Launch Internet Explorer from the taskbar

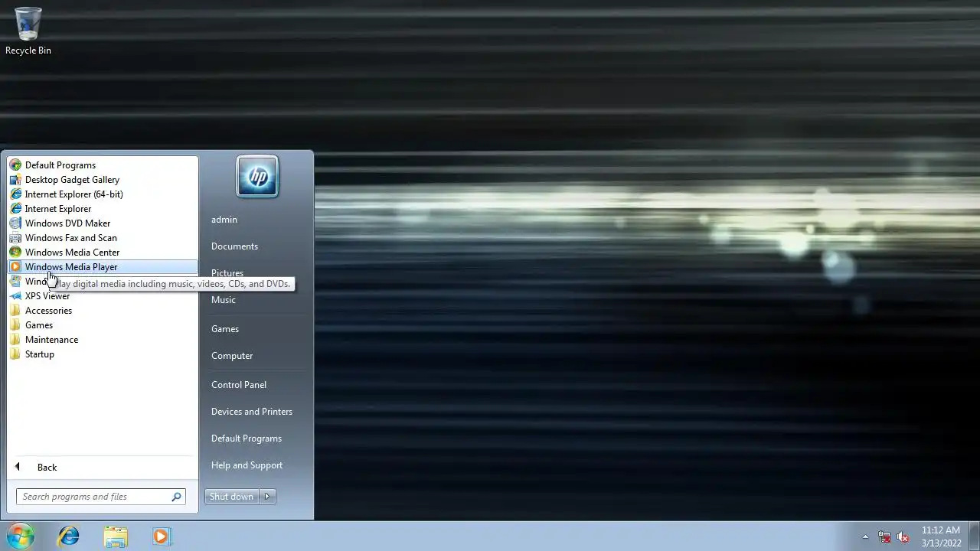coord(69,536)
